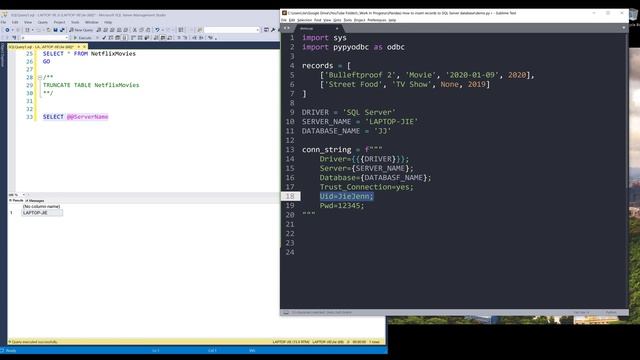Open the Preferences menu in Sublime Text
Viewport: 640px width, 360px height.
pos(376,20)
